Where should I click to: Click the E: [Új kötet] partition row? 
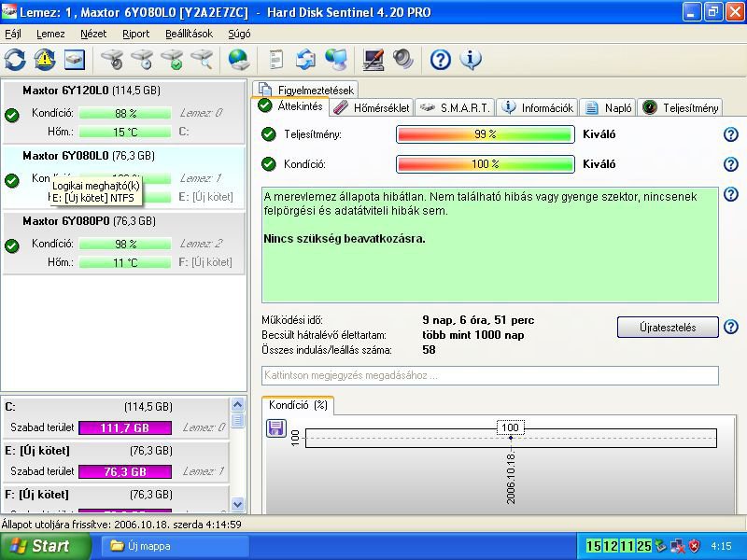coord(116,461)
